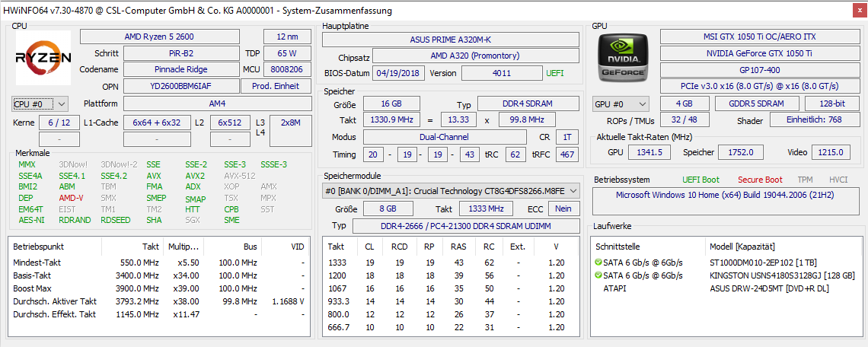This screenshot has width=868, height=347.
Task: Click the Einheitlich: 768 shader field
Action: [x=814, y=120]
